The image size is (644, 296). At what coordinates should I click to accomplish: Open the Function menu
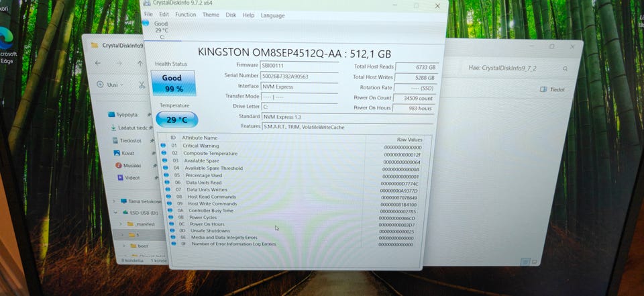[x=185, y=14]
